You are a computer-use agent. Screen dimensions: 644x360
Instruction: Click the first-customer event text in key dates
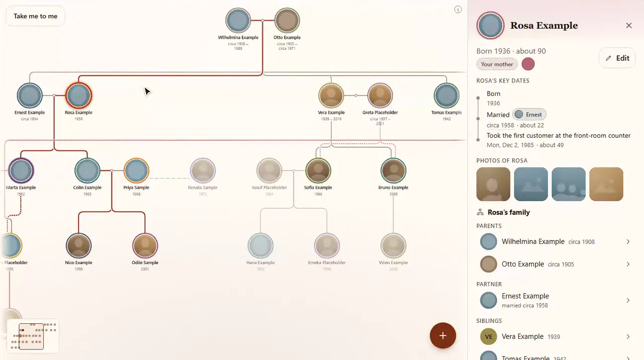pyautogui.click(x=558, y=136)
